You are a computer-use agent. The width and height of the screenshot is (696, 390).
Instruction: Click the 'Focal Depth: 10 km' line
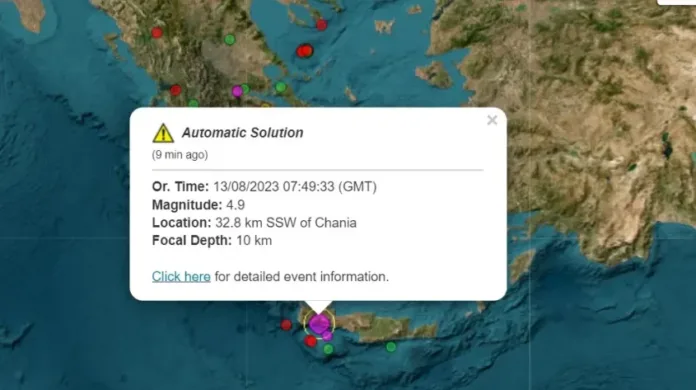[212, 240]
